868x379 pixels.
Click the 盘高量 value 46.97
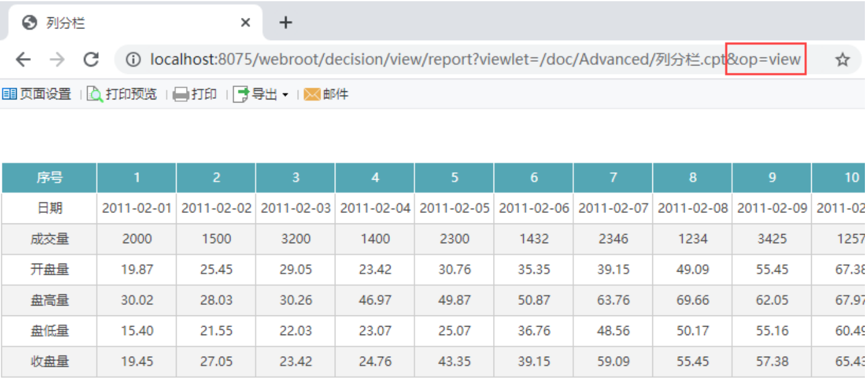click(x=375, y=301)
